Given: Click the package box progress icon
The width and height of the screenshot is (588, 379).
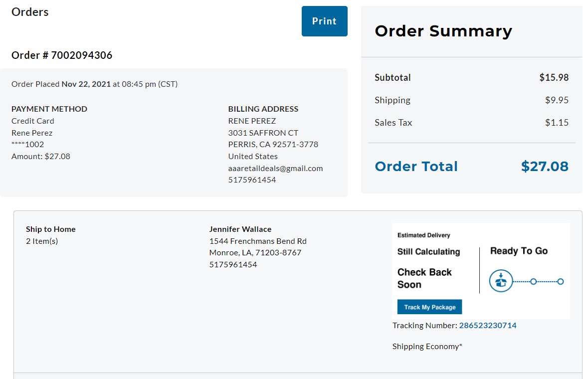Looking at the screenshot, I should click(501, 281).
